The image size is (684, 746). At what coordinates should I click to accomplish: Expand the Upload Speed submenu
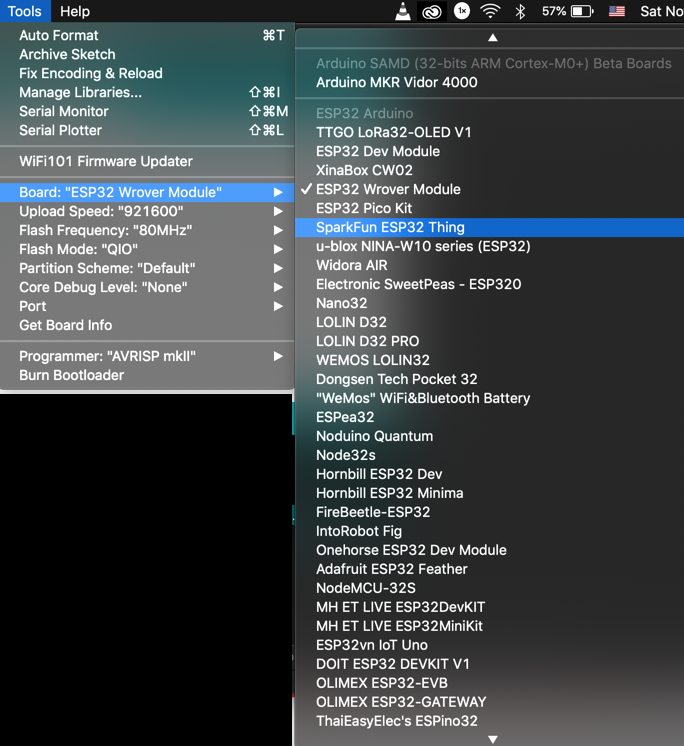pos(147,211)
